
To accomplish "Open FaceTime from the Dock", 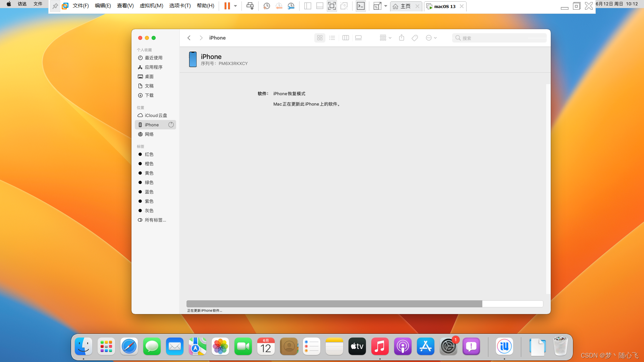I will [x=243, y=347].
